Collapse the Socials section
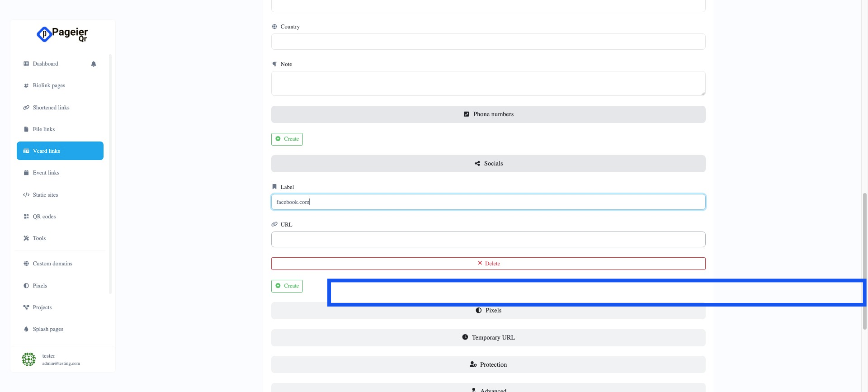The height and width of the screenshot is (392, 868). pos(488,164)
